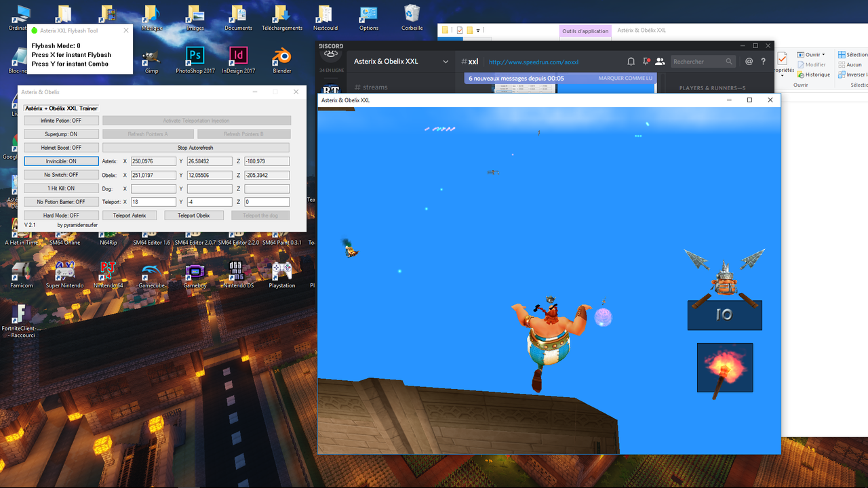
Task: Click the Asterix X coordinate field
Action: [x=153, y=161]
